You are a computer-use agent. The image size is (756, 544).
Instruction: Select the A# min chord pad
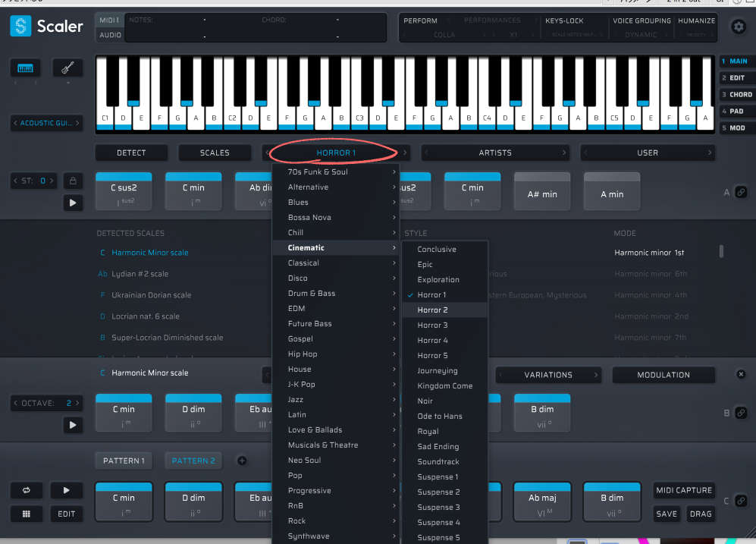pos(542,191)
